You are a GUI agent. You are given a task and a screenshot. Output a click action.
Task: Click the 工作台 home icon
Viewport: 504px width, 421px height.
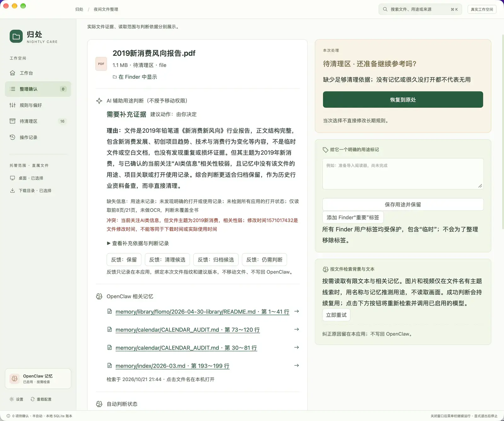13,73
